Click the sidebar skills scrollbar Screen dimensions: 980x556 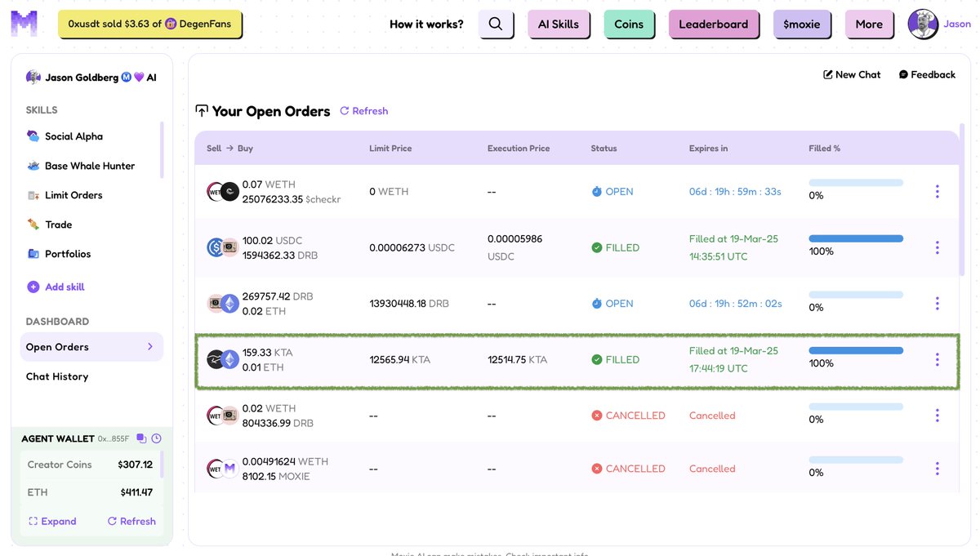[x=162, y=149]
